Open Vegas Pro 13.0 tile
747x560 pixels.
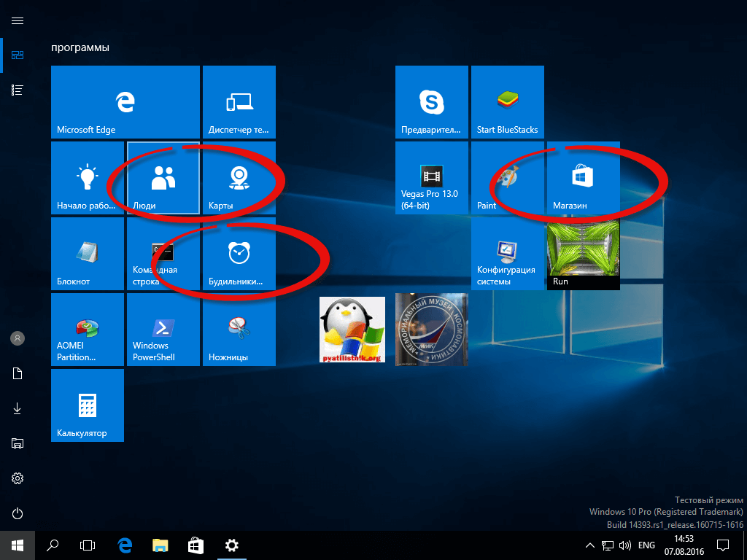pos(432,178)
